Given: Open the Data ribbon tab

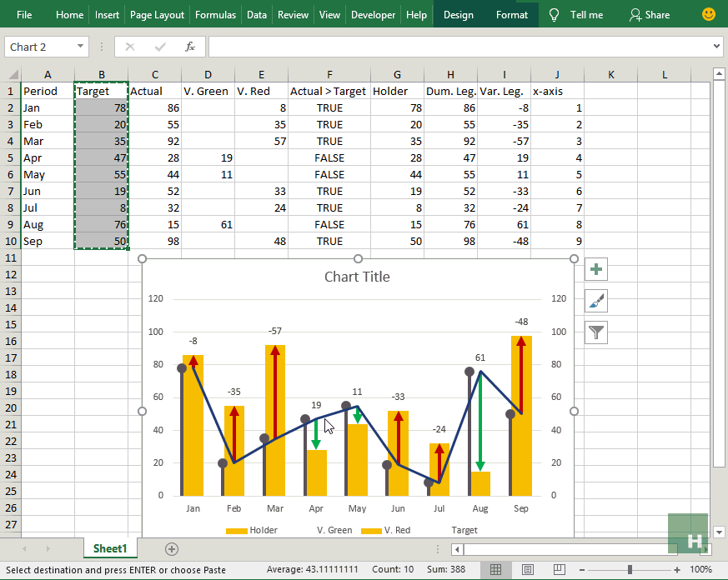Looking at the screenshot, I should click(x=257, y=15).
